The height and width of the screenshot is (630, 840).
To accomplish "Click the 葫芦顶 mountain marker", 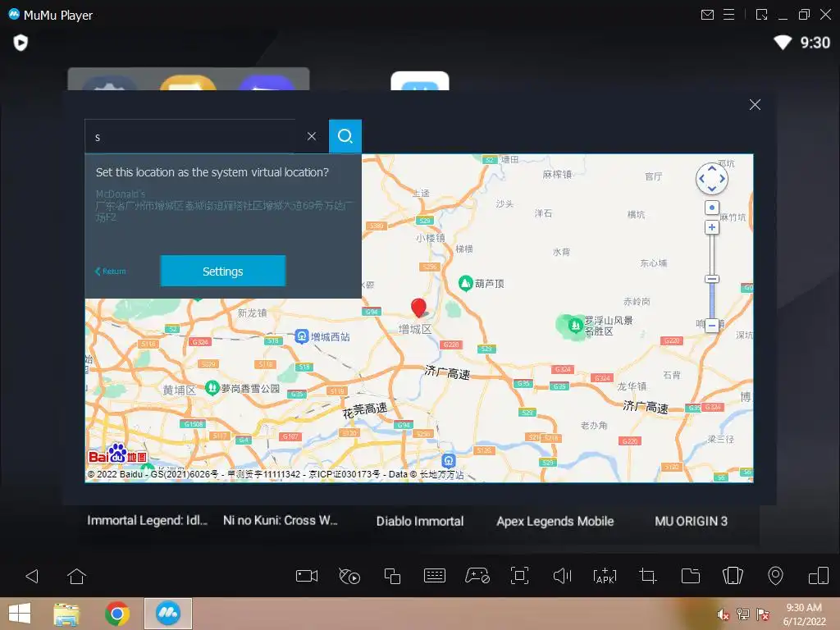I will tap(466, 283).
